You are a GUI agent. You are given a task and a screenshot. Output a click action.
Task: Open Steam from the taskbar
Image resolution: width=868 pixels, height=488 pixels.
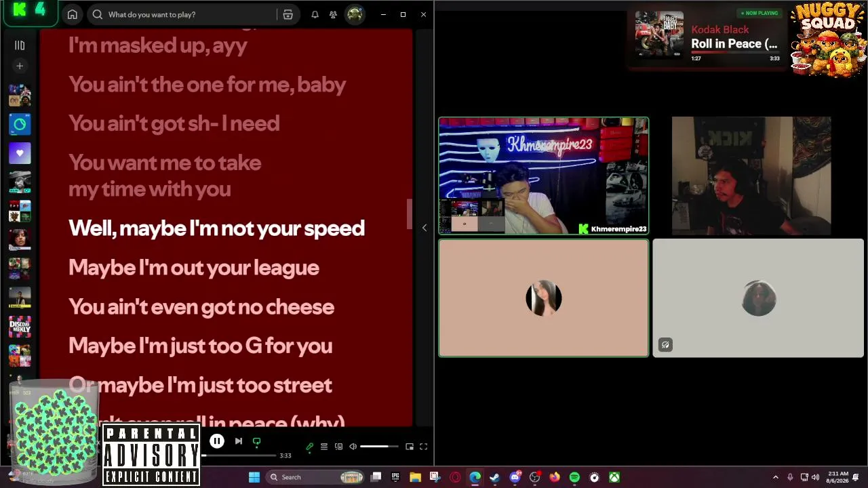pyautogui.click(x=494, y=477)
